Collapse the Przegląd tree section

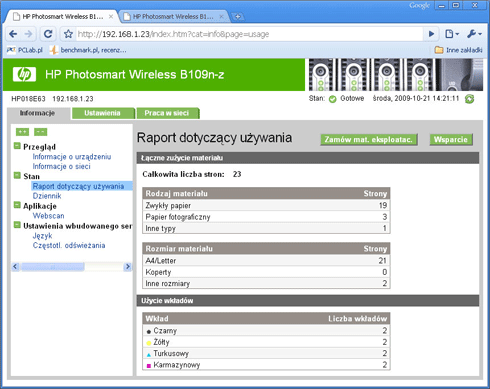pos(17,146)
